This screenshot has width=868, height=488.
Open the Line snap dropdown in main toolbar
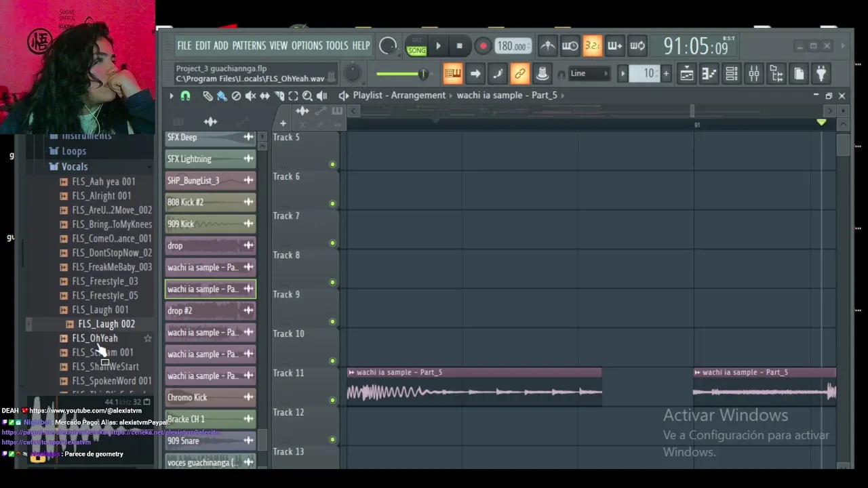click(x=590, y=73)
